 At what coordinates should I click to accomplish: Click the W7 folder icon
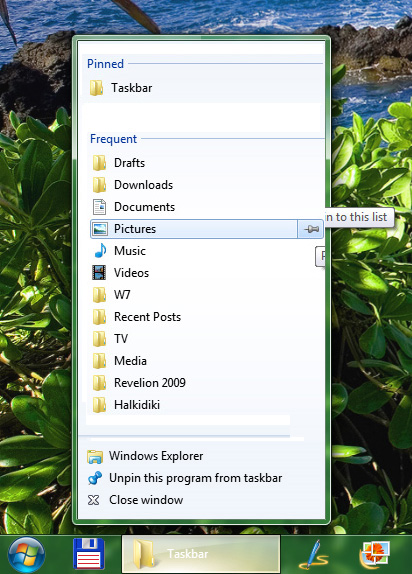point(99,295)
